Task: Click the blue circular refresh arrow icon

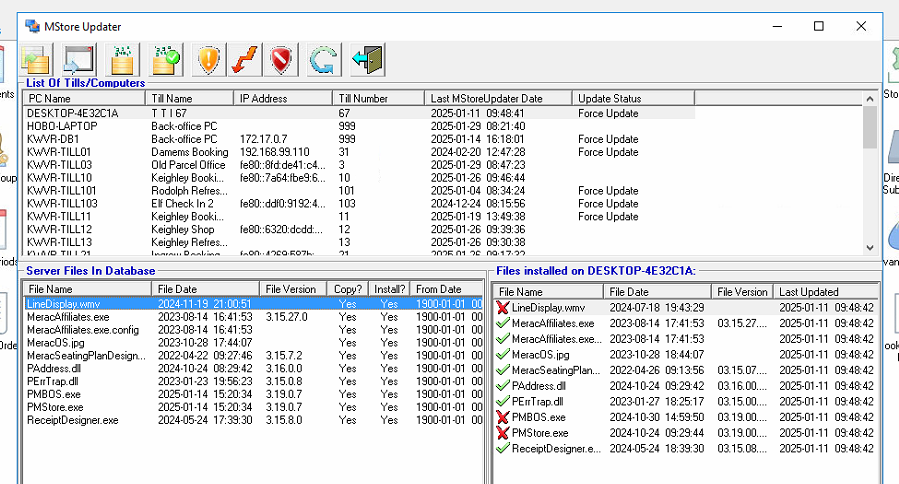Action: pyautogui.click(x=322, y=59)
